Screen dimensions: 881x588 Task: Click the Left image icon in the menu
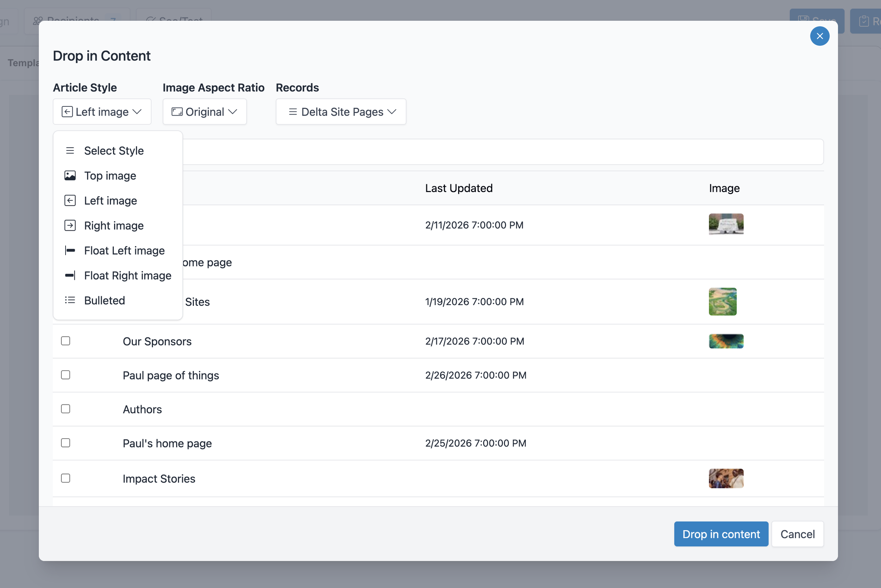coord(70,200)
